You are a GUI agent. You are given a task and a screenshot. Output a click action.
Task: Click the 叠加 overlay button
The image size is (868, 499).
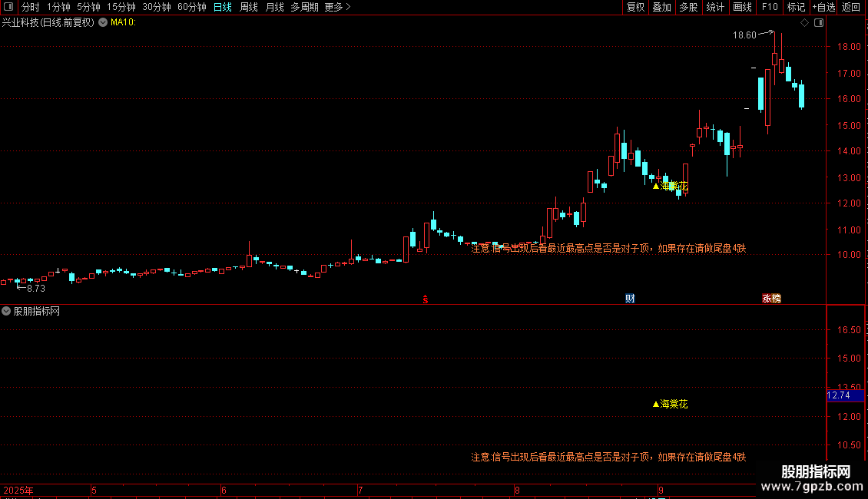click(x=662, y=7)
